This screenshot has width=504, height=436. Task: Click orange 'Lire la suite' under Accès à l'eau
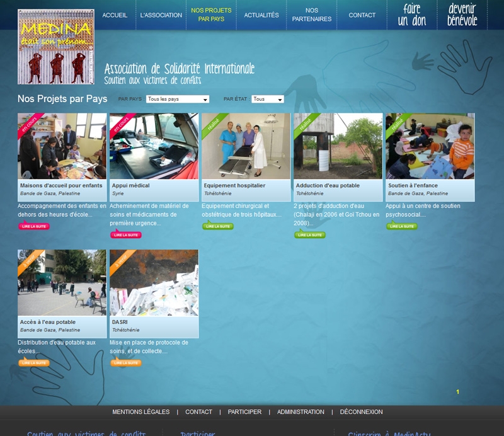(33, 363)
